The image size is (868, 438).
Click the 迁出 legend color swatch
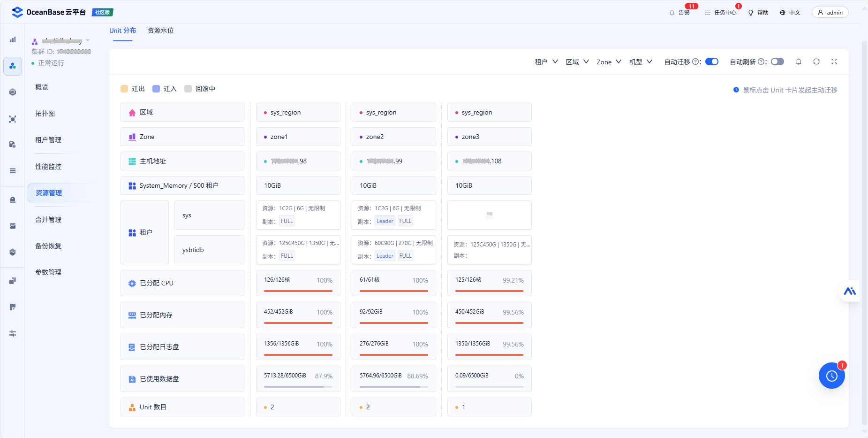124,89
